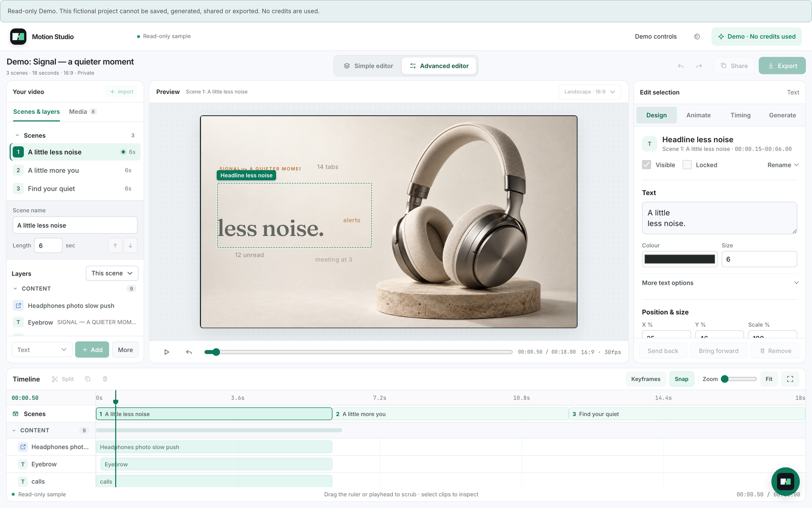Click the Bring forward button
Viewport: 812px width, 508px height.
click(x=719, y=351)
